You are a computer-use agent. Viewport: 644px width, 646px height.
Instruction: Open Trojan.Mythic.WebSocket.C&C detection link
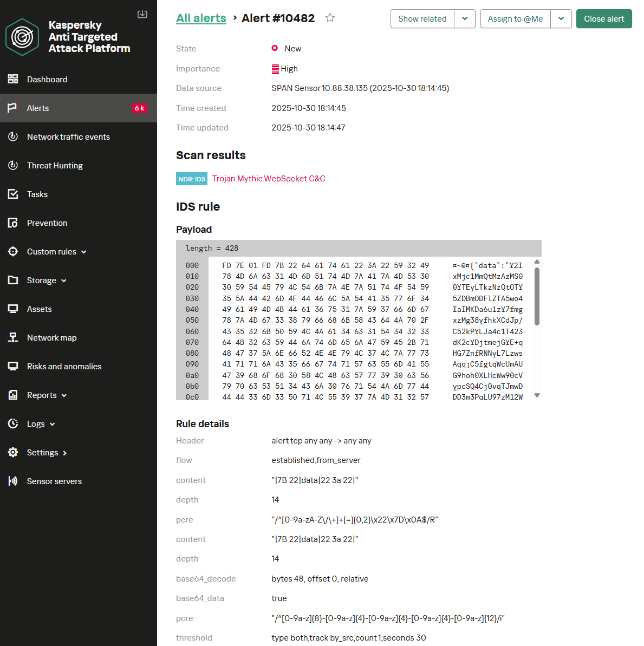pos(269,179)
